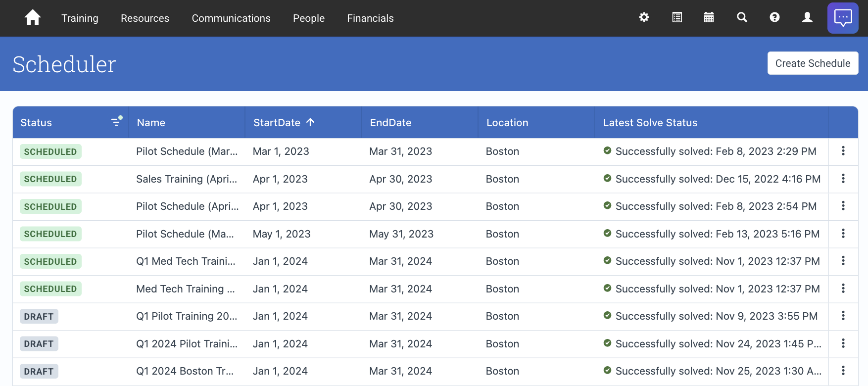Viewport: 868px width, 386px height.
Task: Click the Mar 31, 2023 end date cell
Action: (400, 151)
